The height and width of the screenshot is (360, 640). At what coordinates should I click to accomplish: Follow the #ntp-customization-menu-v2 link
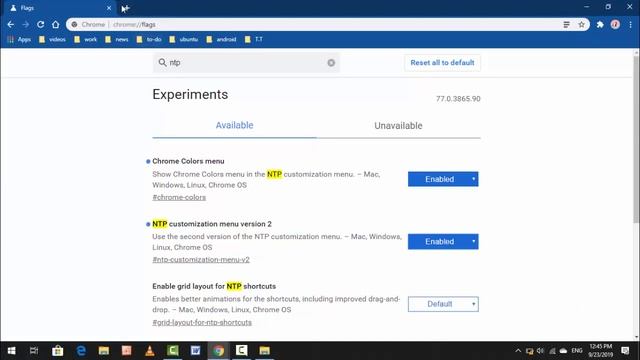point(201,260)
